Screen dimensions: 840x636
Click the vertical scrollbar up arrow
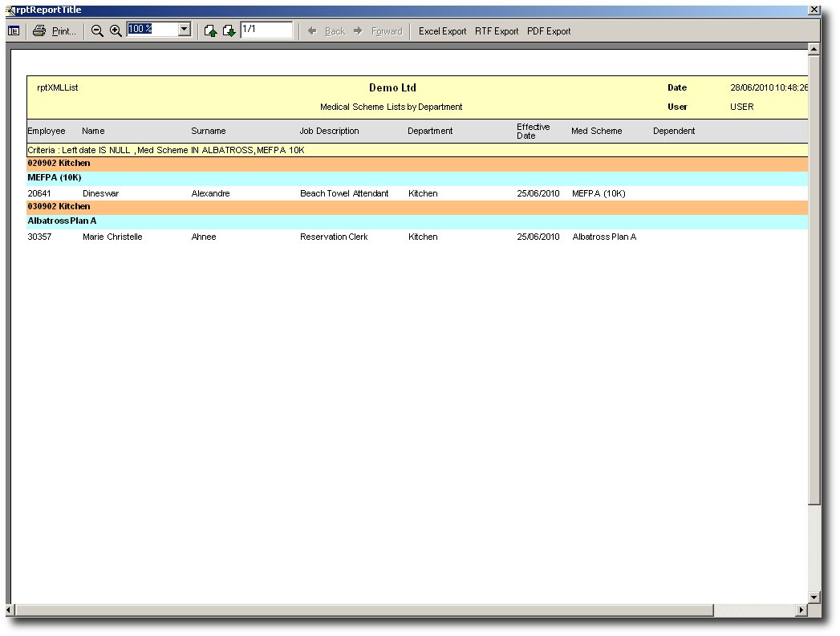(x=814, y=51)
